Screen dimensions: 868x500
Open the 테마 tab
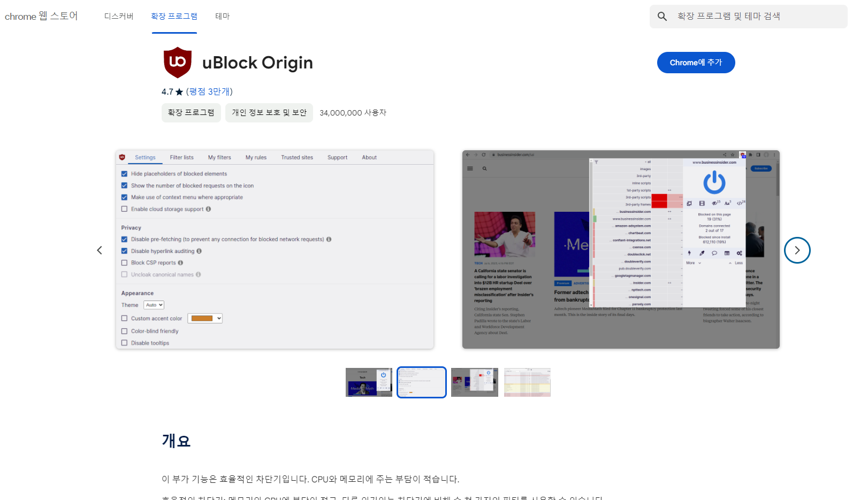tap(223, 16)
